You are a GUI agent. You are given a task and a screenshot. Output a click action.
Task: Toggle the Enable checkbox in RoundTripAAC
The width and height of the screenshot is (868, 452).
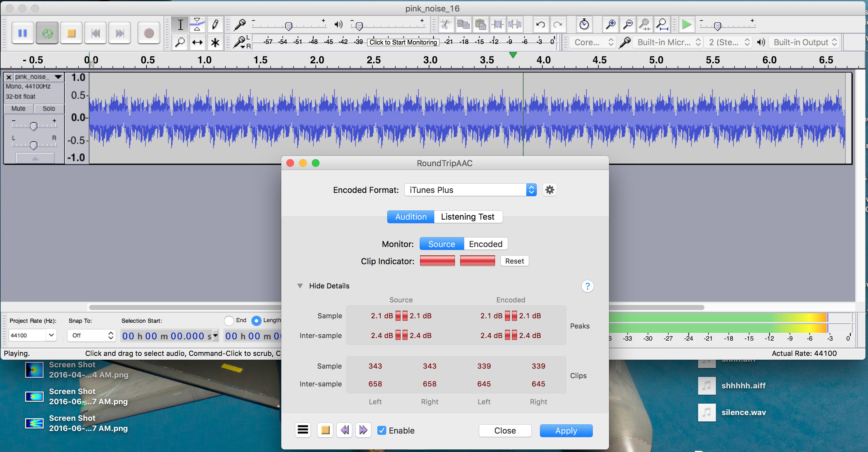click(x=381, y=430)
